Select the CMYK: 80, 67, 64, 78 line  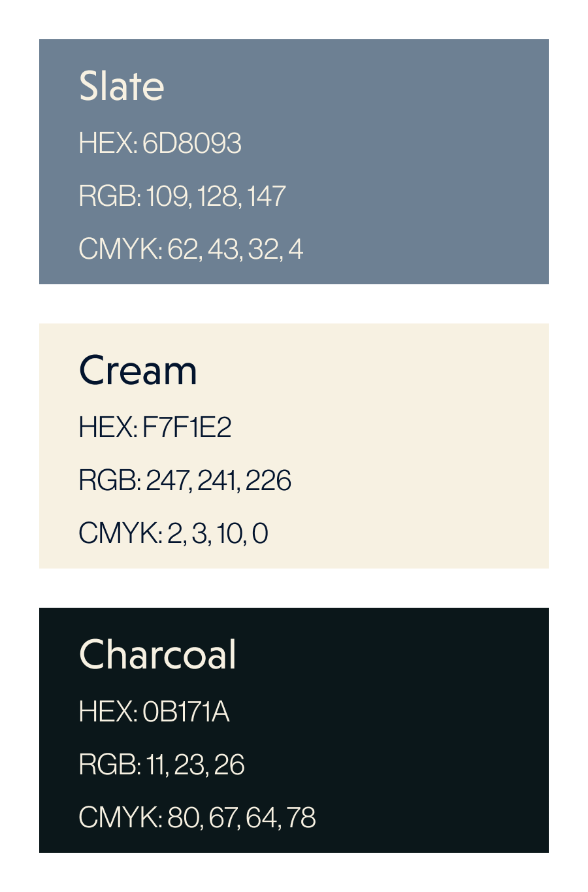[197, 818]
